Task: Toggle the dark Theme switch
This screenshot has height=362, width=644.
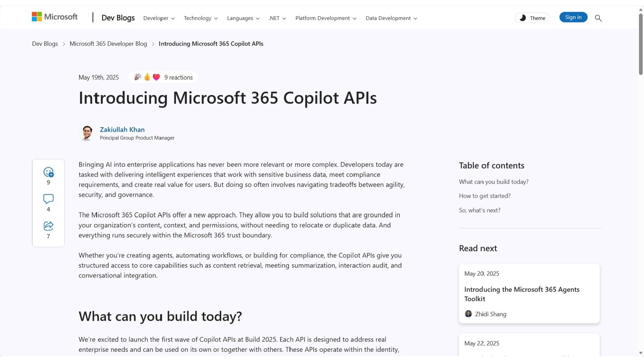Action: tap(532, 18)
